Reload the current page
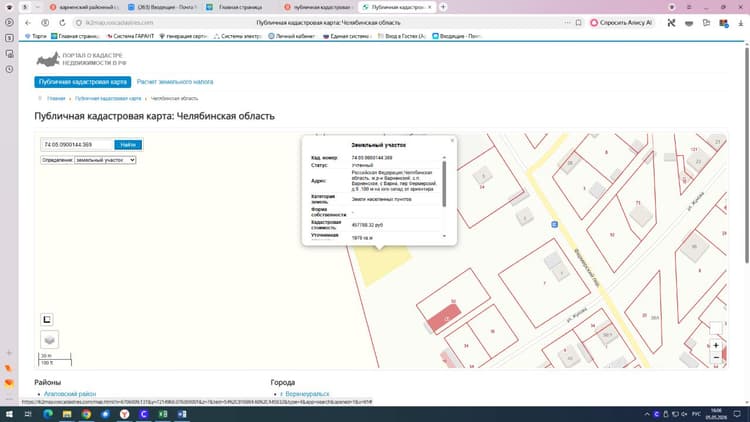 (62, 22)
